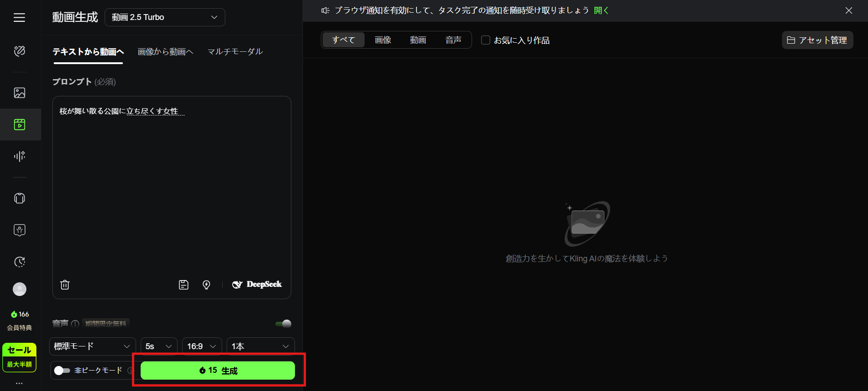Toggle the 音声 audio switch
The width and height of the screenshot is (868, 391).
(x=283, y=324)
